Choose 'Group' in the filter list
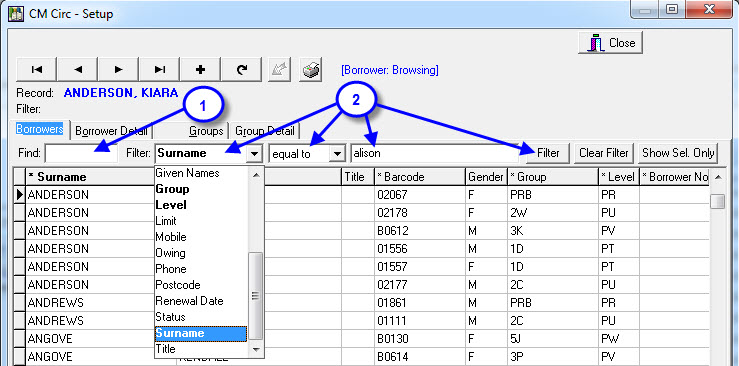The width and height of the screenshot is (739, 366). pyautogui.click(x=201, y=189)
